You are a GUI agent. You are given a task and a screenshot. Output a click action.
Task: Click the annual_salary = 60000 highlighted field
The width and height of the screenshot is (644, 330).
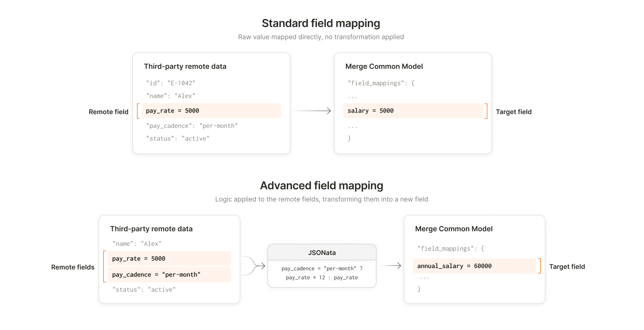[x=475, y=266]
